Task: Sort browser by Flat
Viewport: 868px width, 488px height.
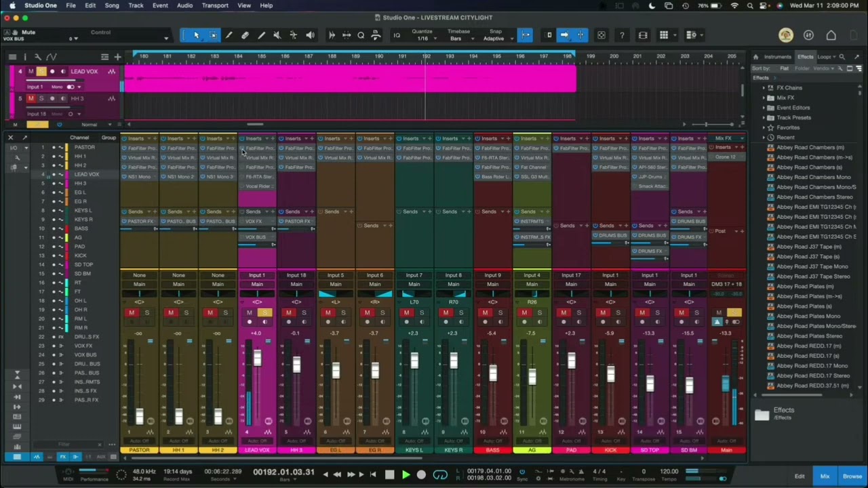Action: point(785,68)
